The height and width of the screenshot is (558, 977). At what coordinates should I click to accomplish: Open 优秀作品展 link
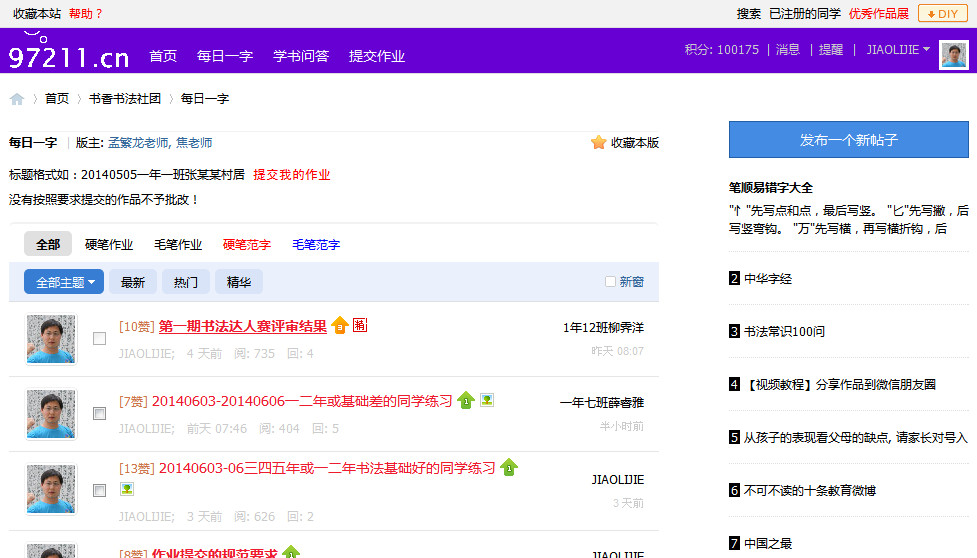pos(879,14)
